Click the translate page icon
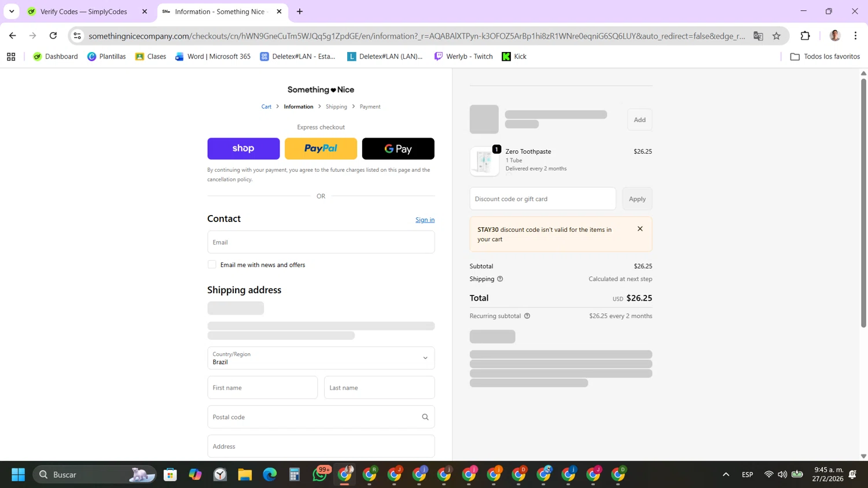 pyautogui.click(x=758, y=36)
